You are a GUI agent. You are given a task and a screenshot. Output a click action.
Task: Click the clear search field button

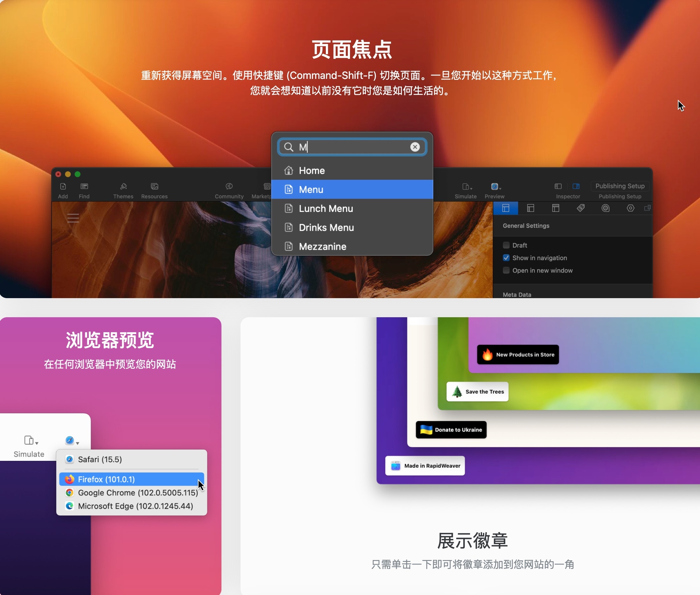coord(415,146)
